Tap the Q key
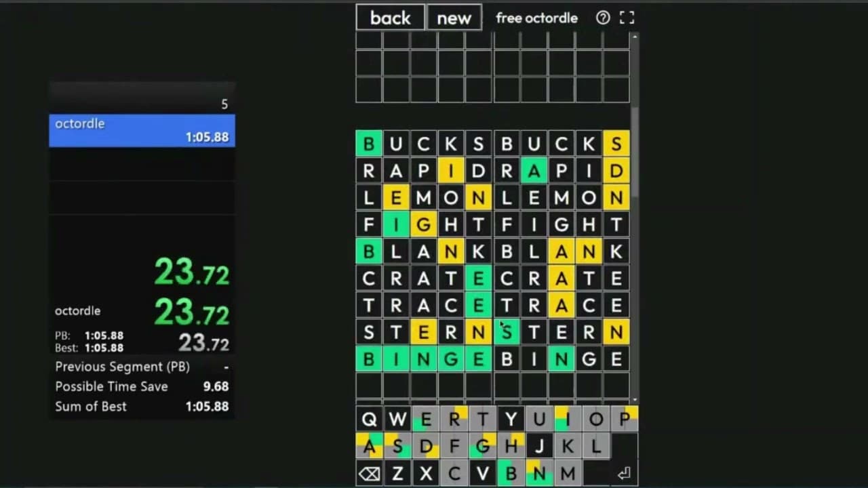 click(369, 419)
